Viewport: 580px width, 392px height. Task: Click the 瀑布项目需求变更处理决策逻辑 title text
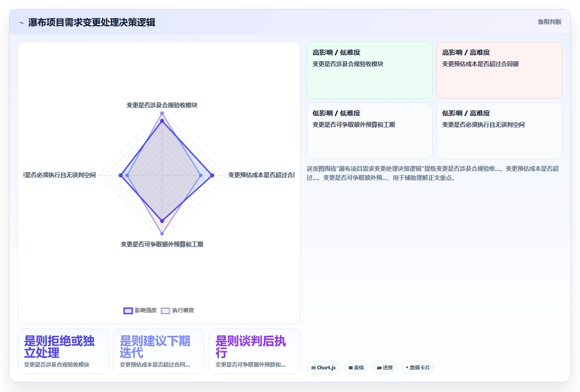pos(92,22)
